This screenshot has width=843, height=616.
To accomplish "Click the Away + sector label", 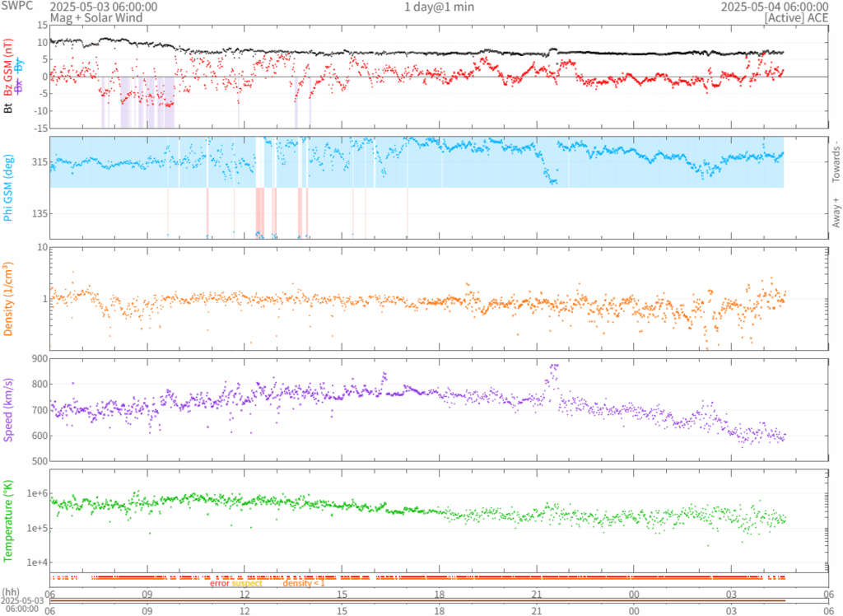I will (836, 216).
